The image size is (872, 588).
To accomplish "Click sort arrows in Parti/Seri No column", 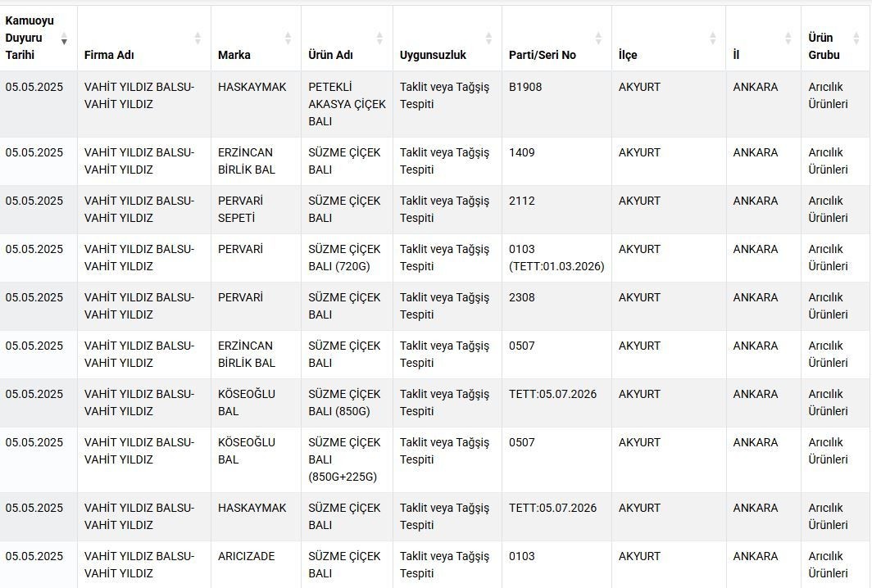I will [x=598, y=38].
